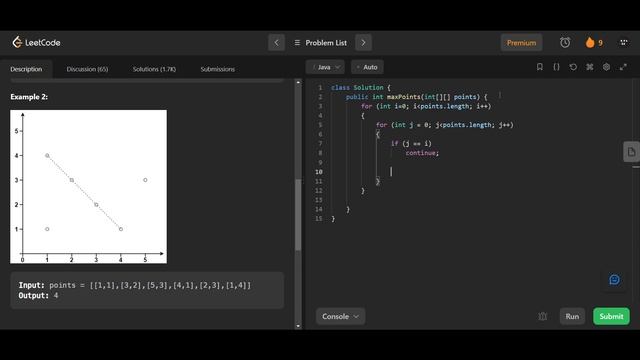The width and height of the screenshot is (640, 360).
Task: Click the Example 2 graph image
Action: (89, 187)
